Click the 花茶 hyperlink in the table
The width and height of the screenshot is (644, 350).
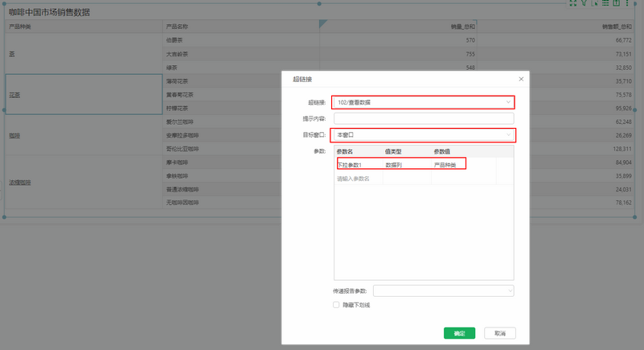(14, 95)
